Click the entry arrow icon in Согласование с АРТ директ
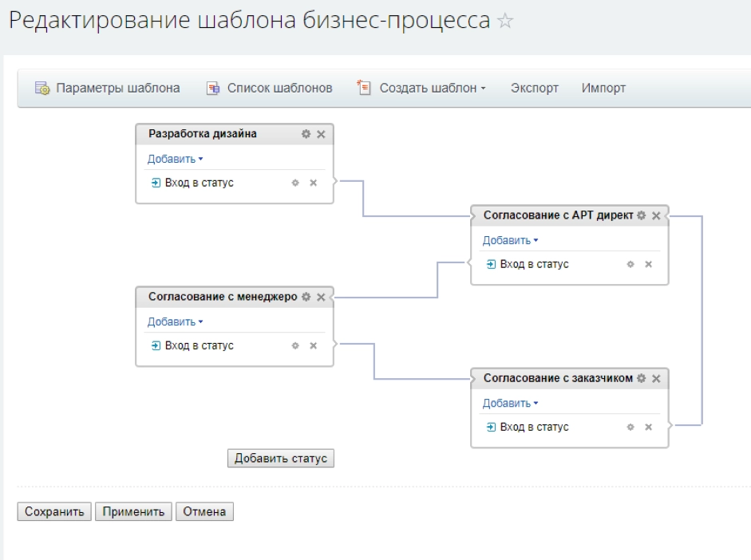The image size is (751, 560). click(490, 263)
